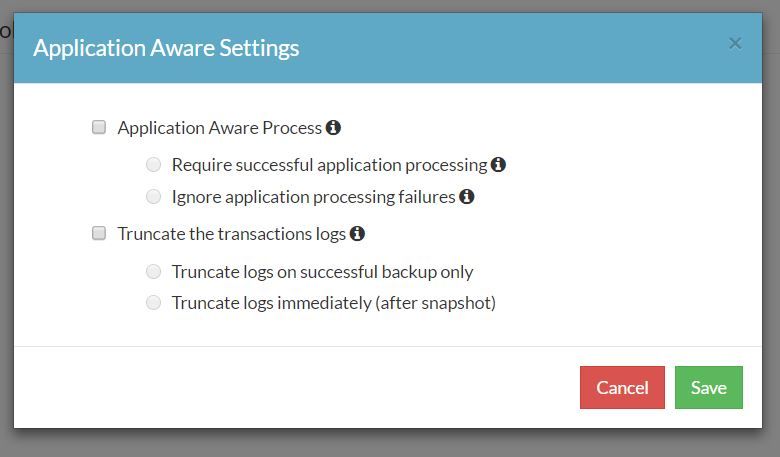
Task: Click the Ignore application processing failures label text
Action: [313, 197]
